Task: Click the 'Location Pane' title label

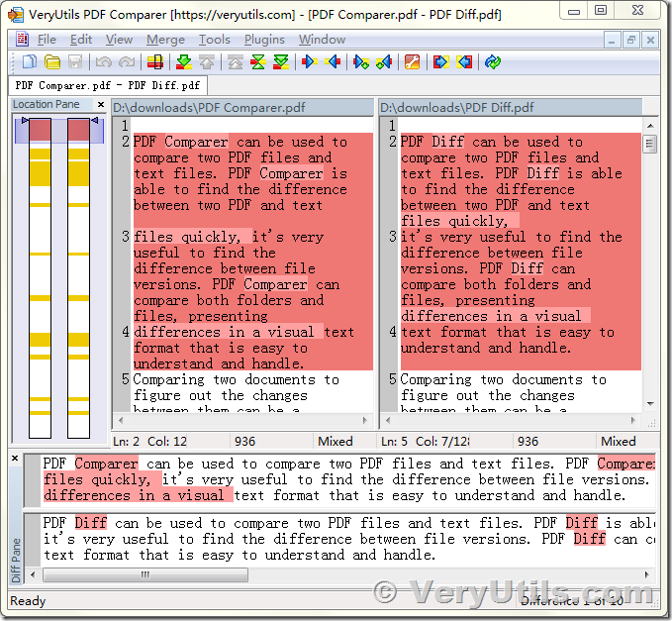Action: (46, 104)
